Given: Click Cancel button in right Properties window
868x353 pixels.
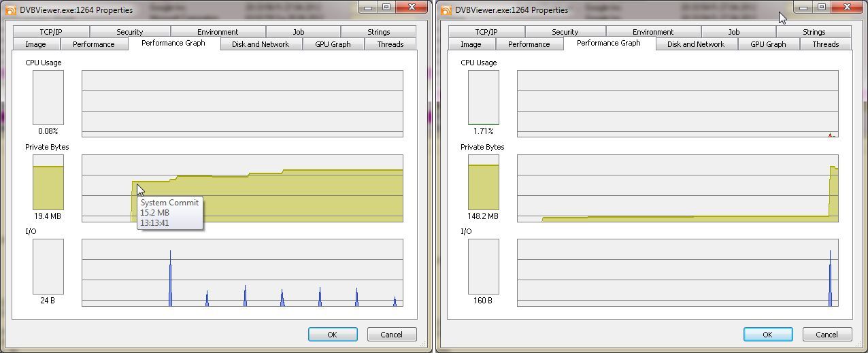Looking at the screenshot, I should click(x=827, y=335).
